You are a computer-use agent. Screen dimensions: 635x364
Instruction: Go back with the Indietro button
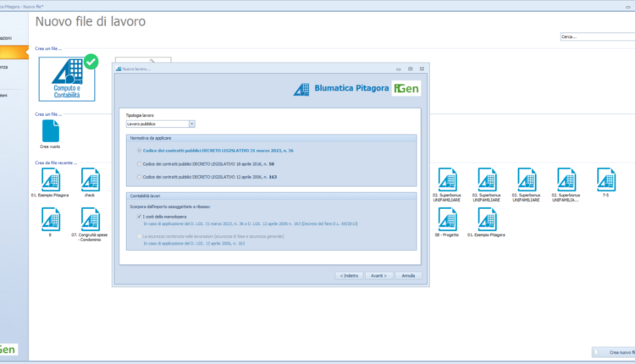coord(349,276)
